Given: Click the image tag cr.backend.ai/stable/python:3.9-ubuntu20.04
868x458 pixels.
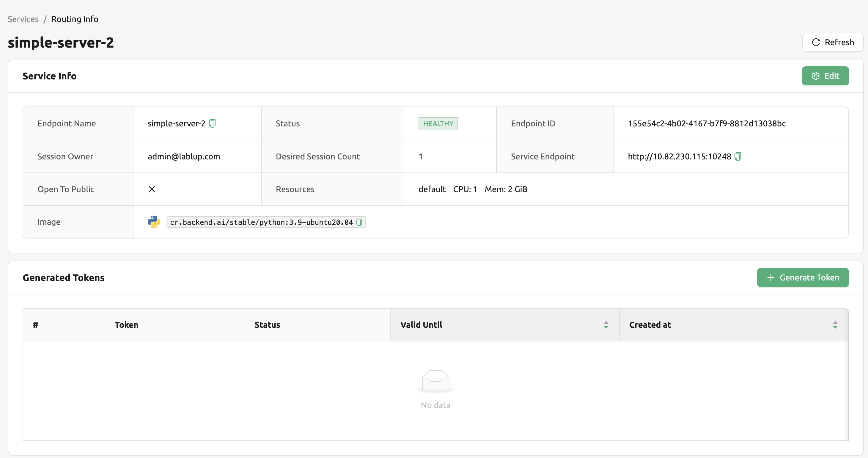Looking at the screenshot, I should pos(261,222).
